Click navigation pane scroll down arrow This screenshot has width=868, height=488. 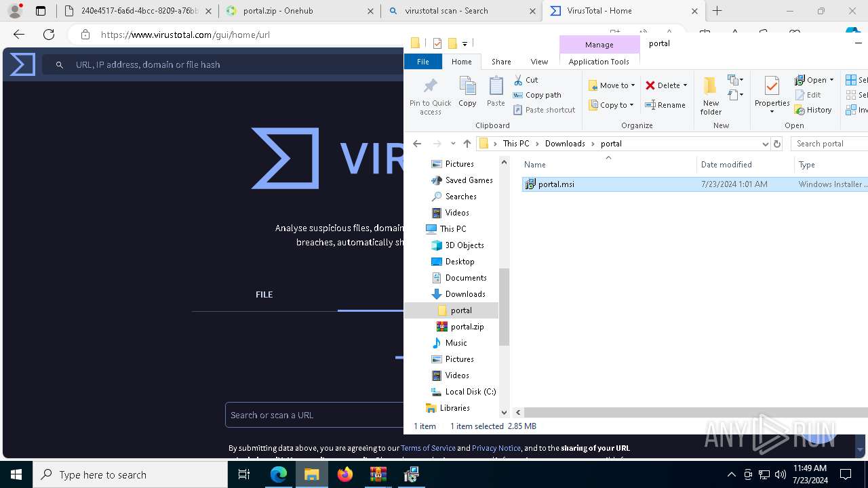[504, 412]
